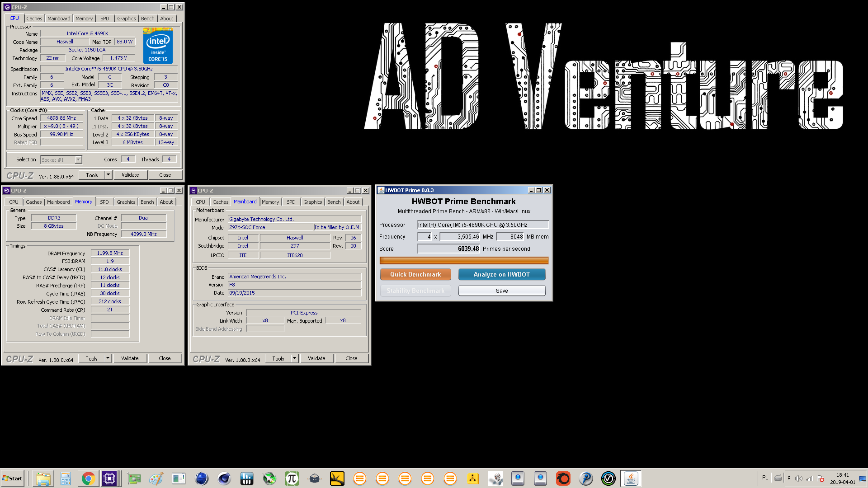This screenshot has width=868, height=488.
Task: Click Analyze on HWBOT button
Action: click(x=502, y=274)
